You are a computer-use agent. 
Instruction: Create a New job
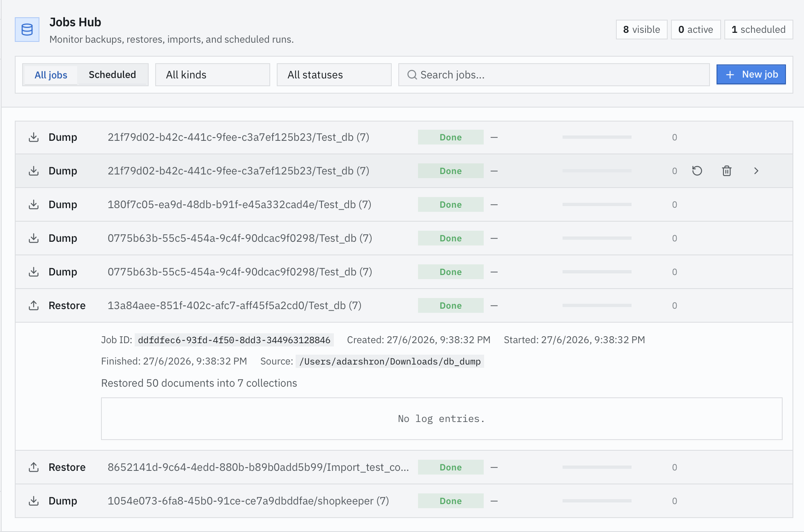coord(751,74)
